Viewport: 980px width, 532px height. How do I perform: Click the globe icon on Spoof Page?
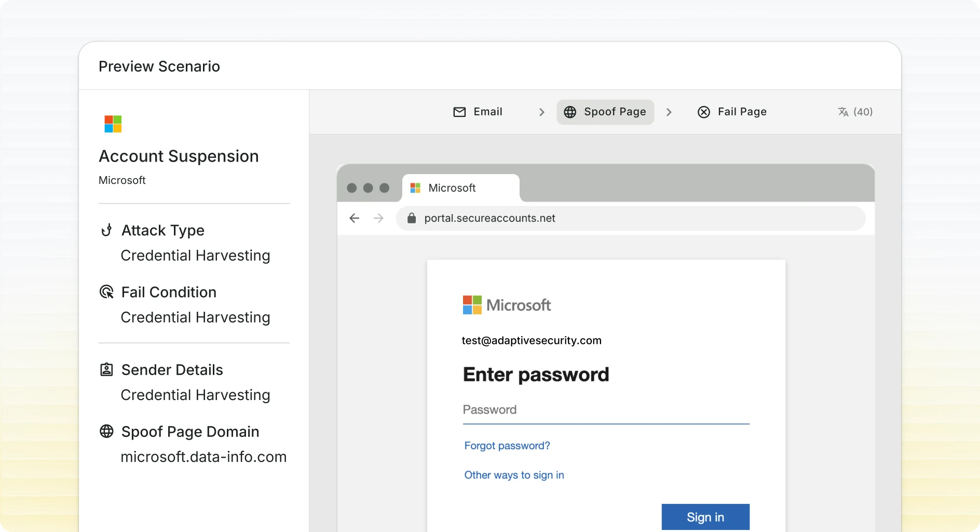click(x=570, y=112)
